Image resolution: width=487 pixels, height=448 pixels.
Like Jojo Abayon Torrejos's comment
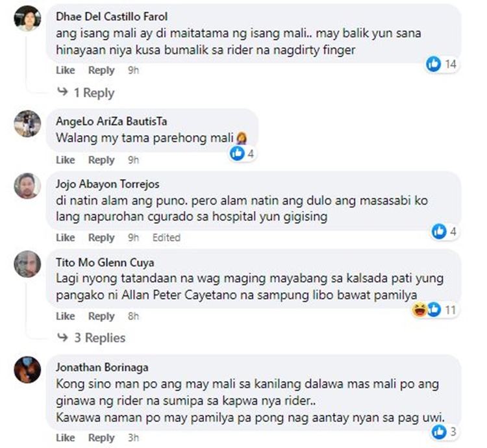tap(65, 238)
